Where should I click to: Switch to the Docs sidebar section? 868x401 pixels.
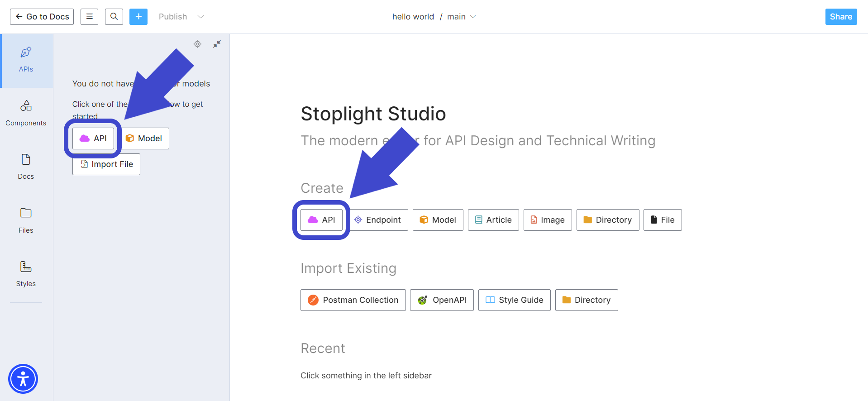[x=26, y=167]
